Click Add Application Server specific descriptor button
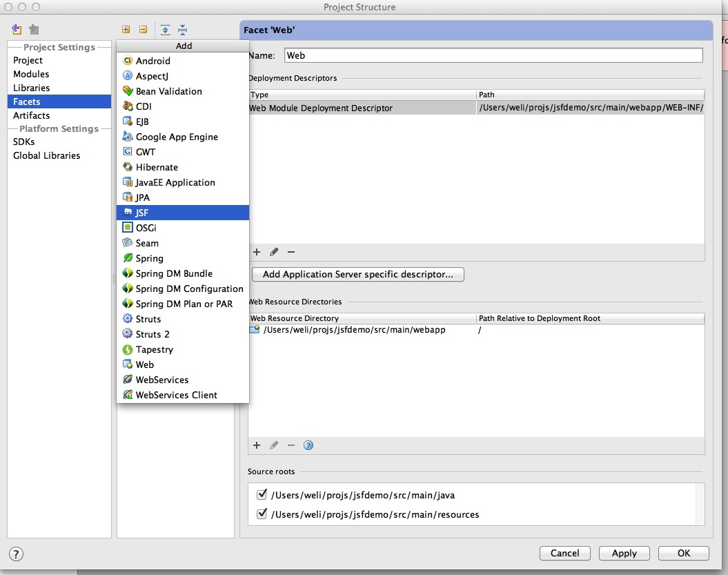 tap(357, 274)
